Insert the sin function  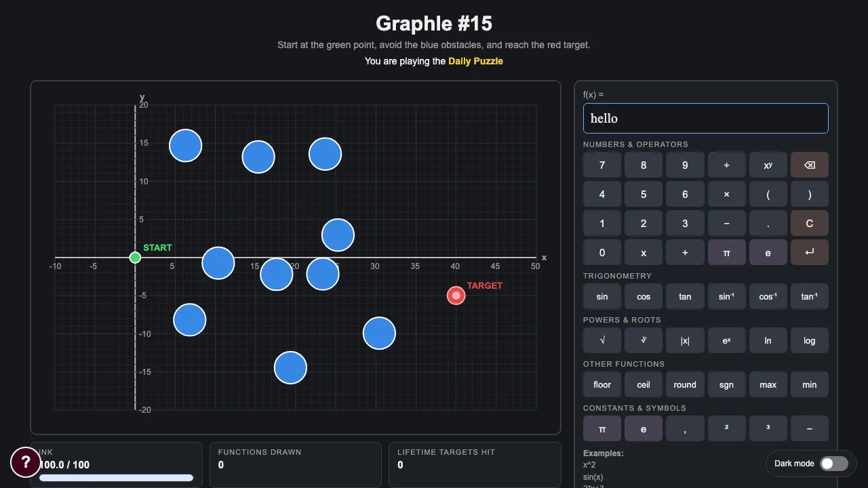[x=602, y=296]
